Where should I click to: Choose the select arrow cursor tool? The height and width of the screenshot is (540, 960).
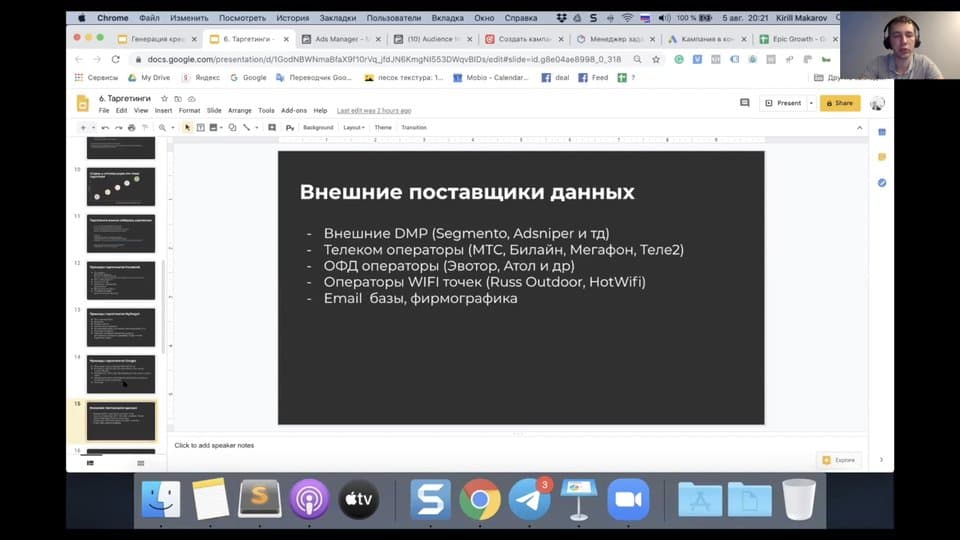point(187,127)
